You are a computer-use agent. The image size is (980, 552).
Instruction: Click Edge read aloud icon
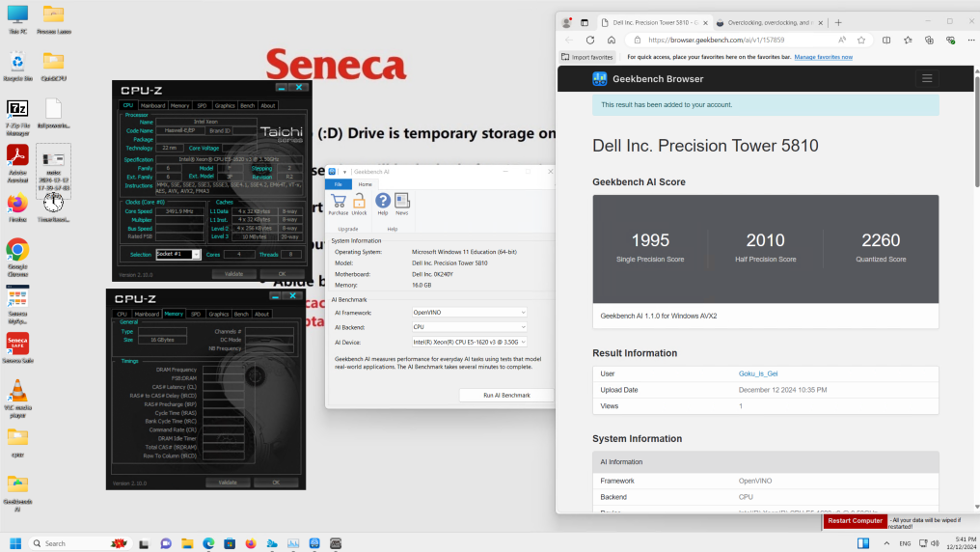click(x=842, y=40)
